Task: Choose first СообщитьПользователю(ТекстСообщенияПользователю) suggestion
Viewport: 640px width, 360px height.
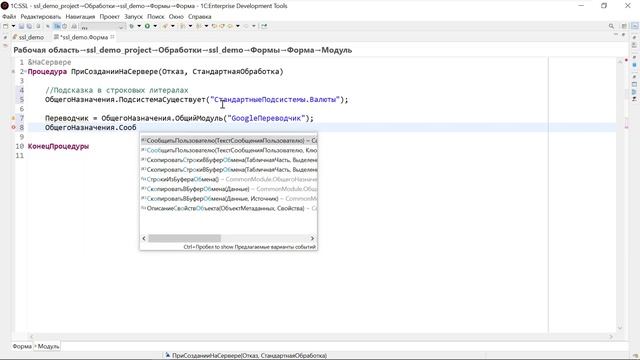Action: (229, 140)
